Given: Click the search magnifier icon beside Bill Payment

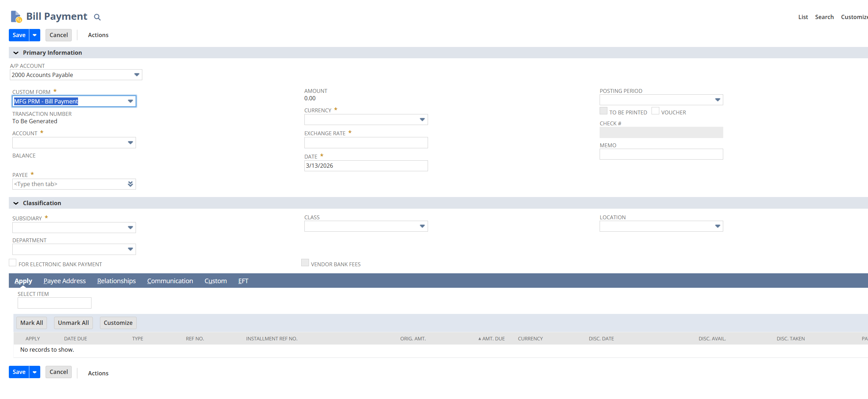Looking at the screenshot, I should tap(97, 17).
